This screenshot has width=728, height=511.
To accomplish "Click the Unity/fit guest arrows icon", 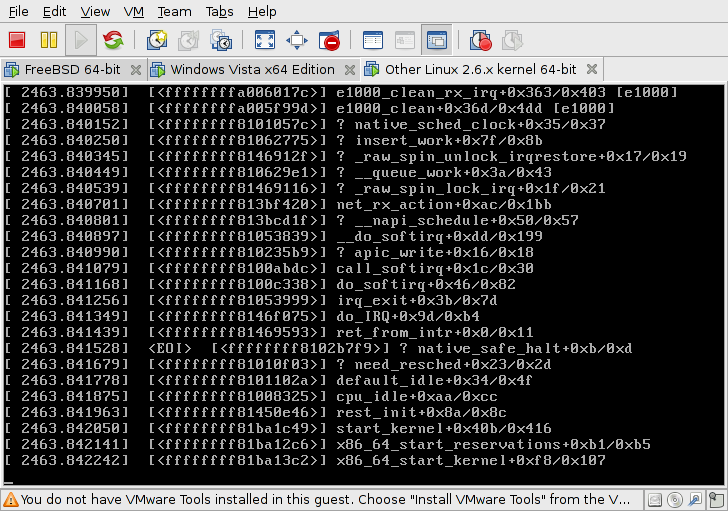I will click(x=297, y=40).
